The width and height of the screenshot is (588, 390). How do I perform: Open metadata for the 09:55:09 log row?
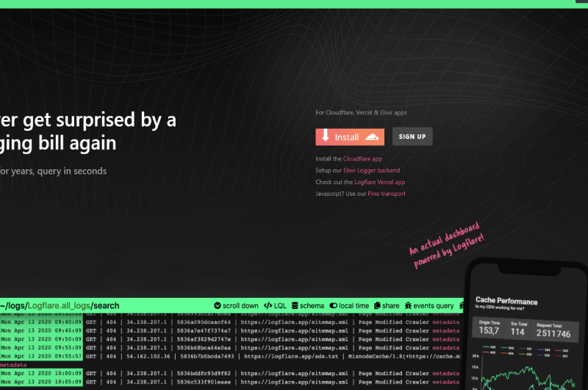(x=445, y=348)
